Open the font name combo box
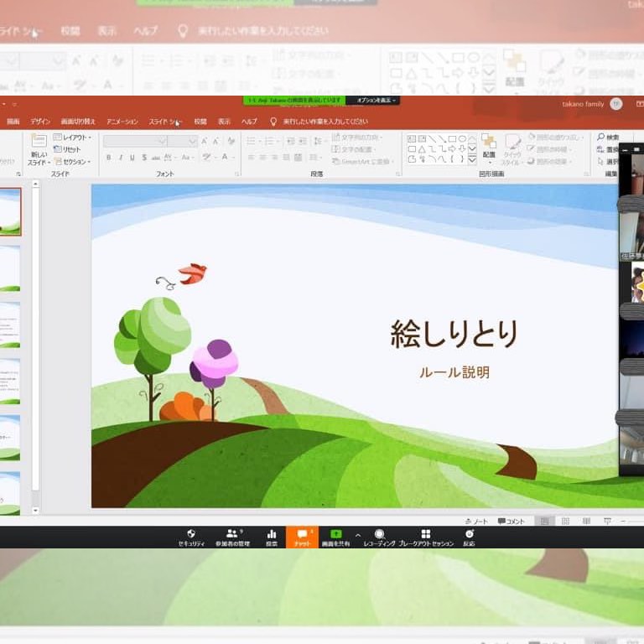This screenshot has height=644, width=644. point(135,141)
